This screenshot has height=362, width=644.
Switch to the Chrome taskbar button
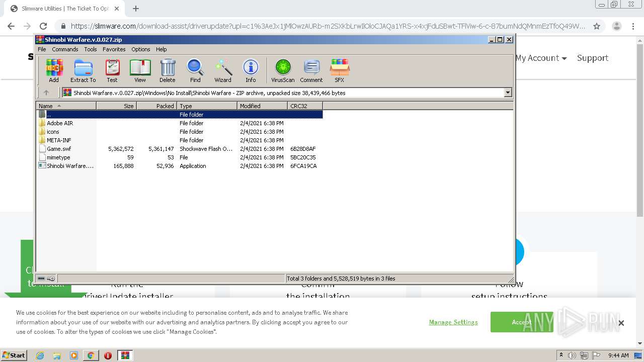point(91,355)
